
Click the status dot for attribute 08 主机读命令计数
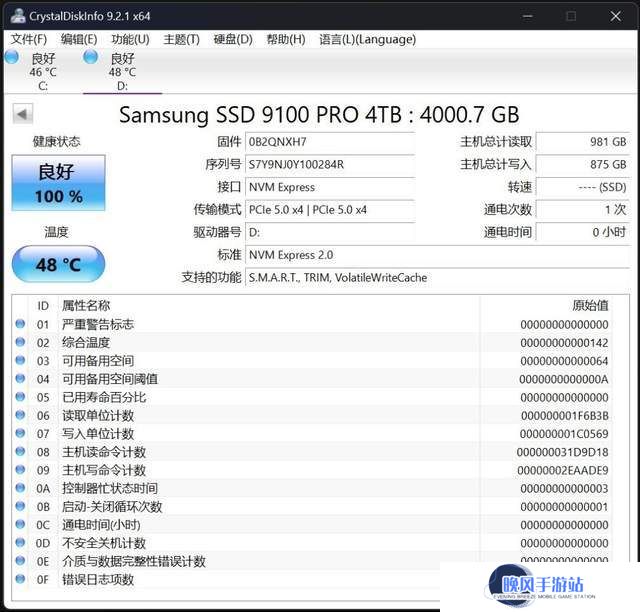point(20,451)
